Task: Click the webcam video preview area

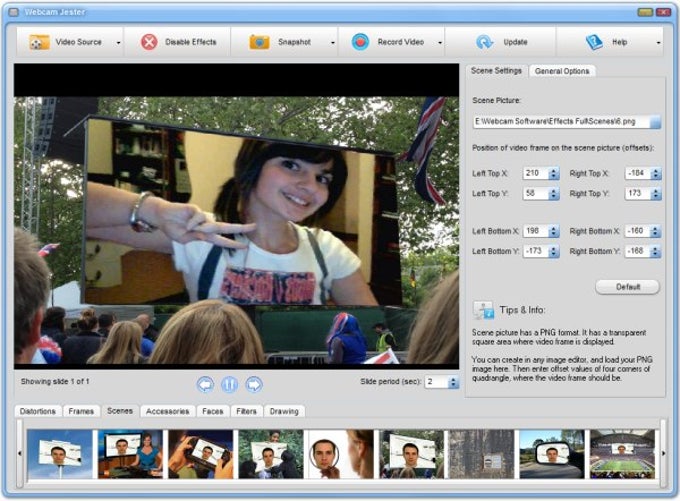Action: [236, 216]
